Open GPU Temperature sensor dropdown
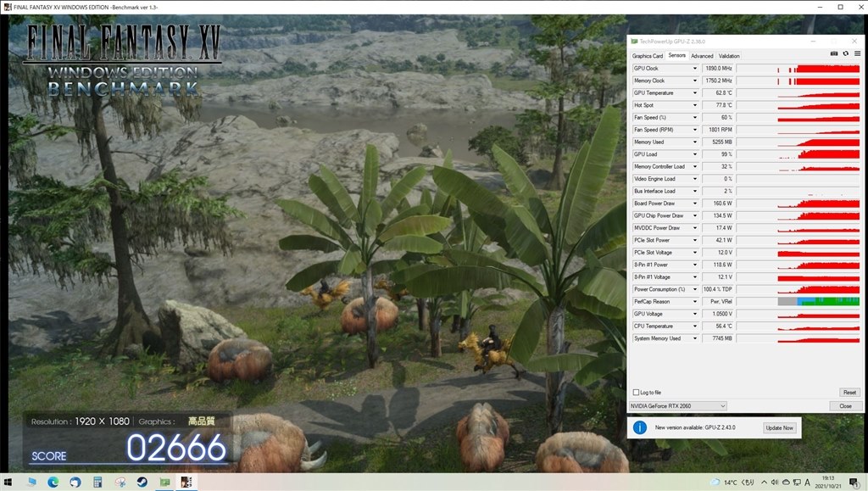The image size is (868, 491). [695, 93]
